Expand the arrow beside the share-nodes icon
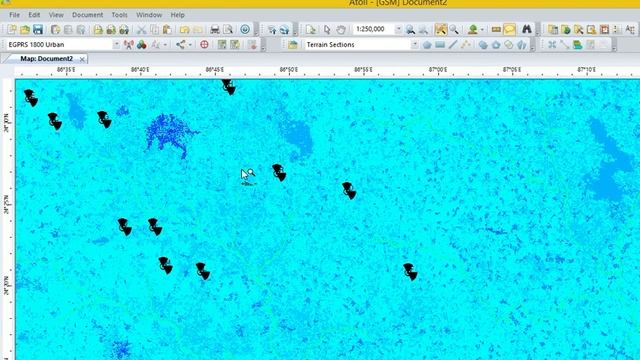This screenshot has height=360, width=640. pos(190,44)
